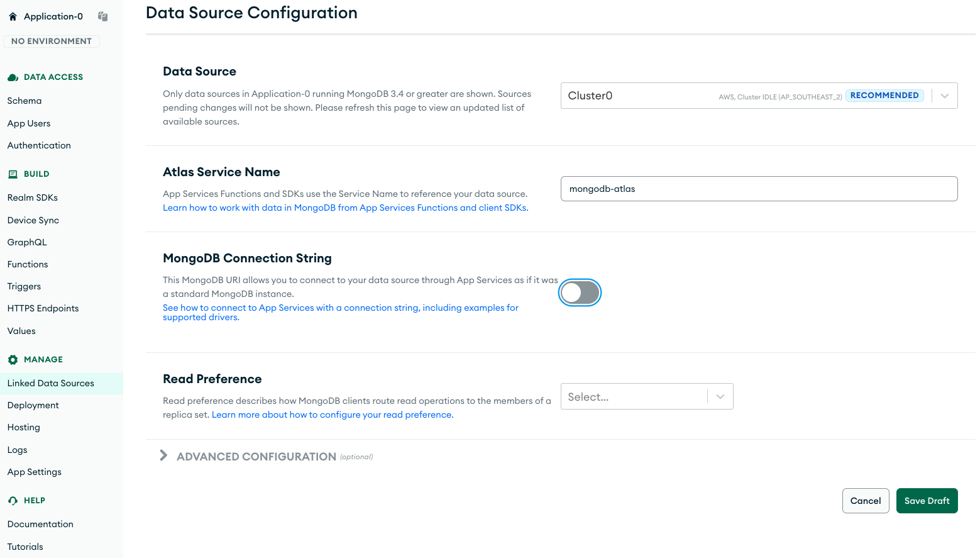Open the read preference documentation link
Screen dimensions: 980x558
coord(332,415)
